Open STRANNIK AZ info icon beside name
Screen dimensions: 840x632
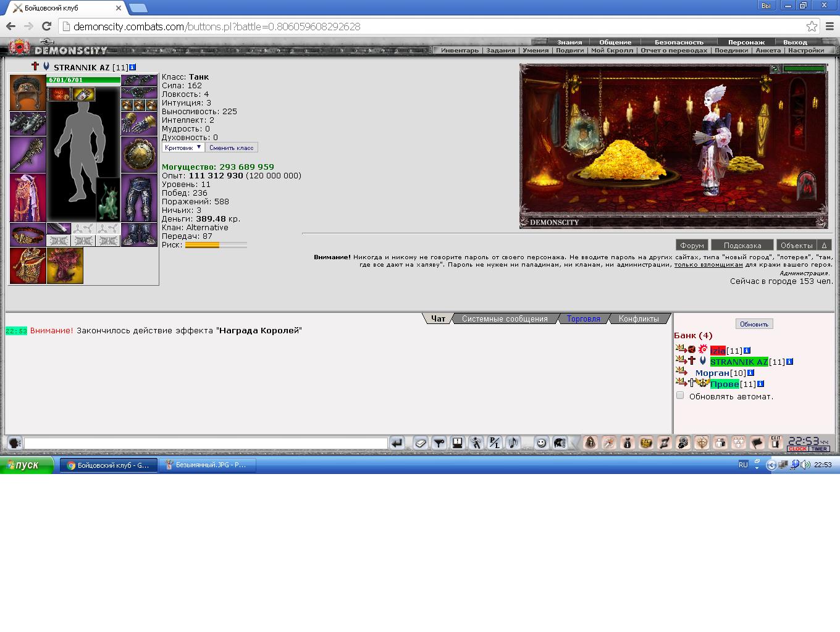click(x=132, y=67)
